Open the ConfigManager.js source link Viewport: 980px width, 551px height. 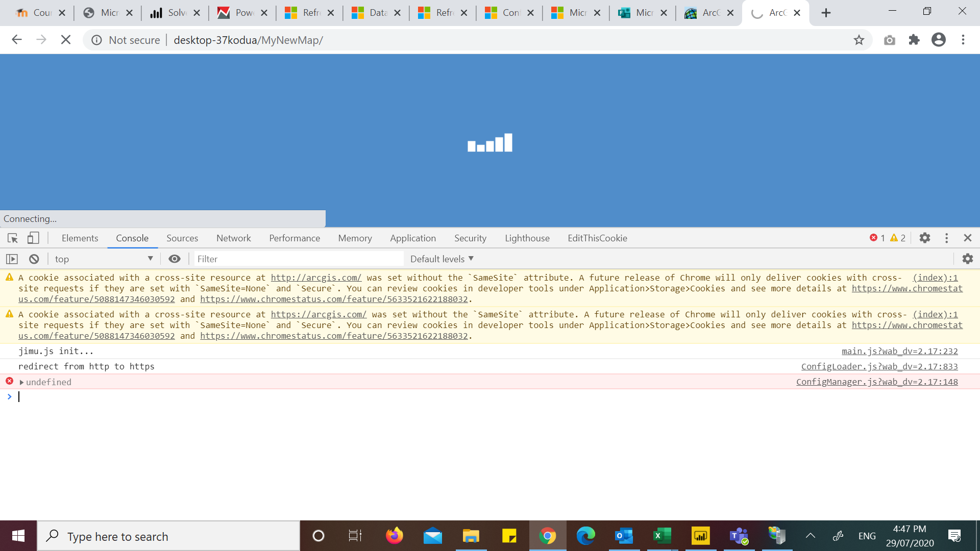[876, 382]
